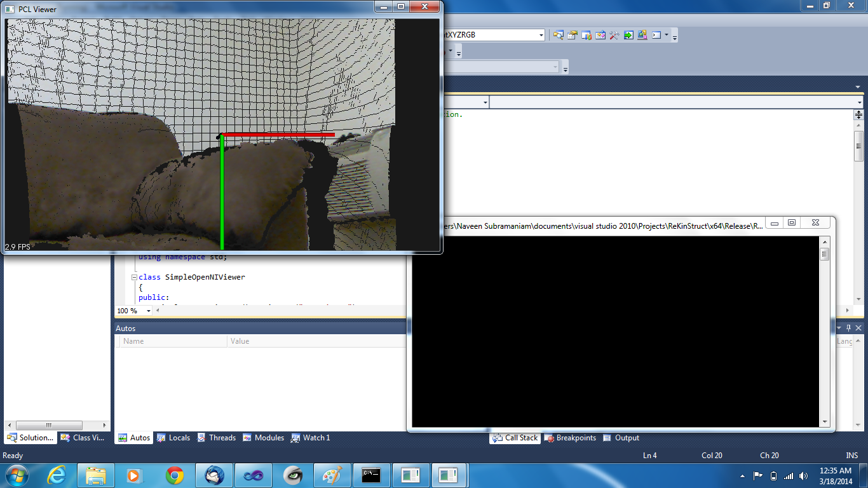Pin the Call Stack panel
This screenshot has height=488, width=868.
tap(848, 328)
